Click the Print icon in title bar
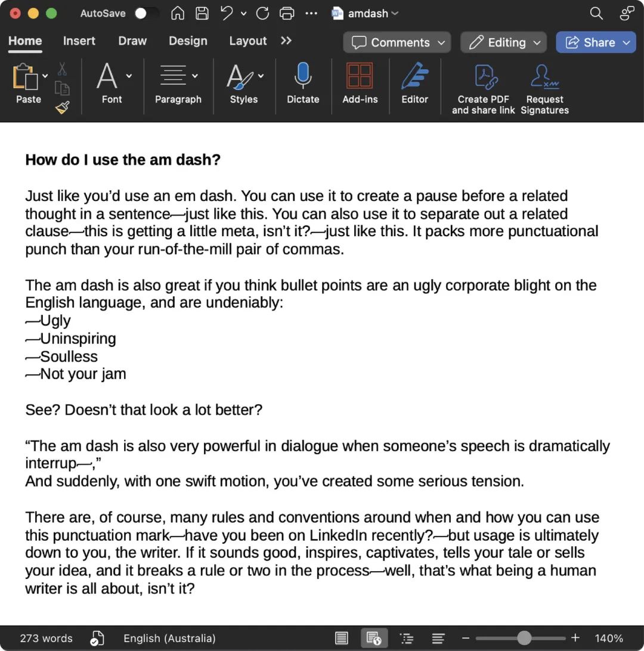The width and height of the screenshot is (644, 651). click(287, 13)
